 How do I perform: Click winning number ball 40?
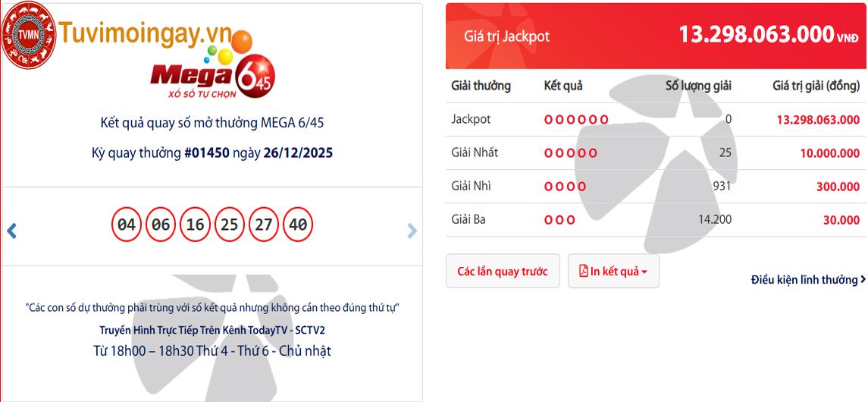pyautogui.click(x=298, y=225)
